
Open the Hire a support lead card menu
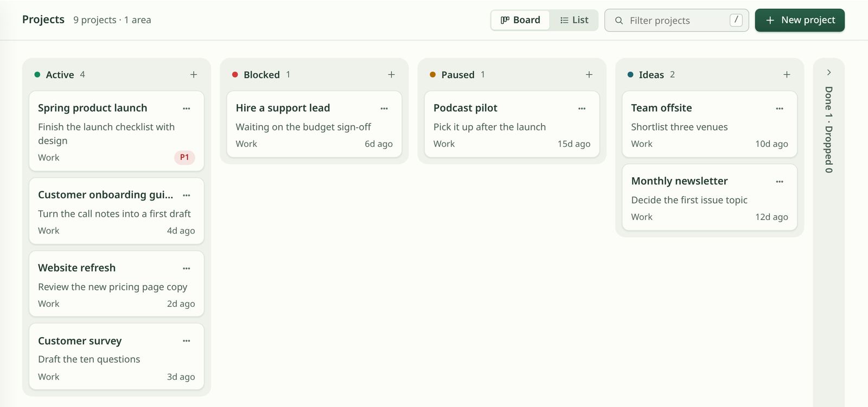click(x=384, y=108)
